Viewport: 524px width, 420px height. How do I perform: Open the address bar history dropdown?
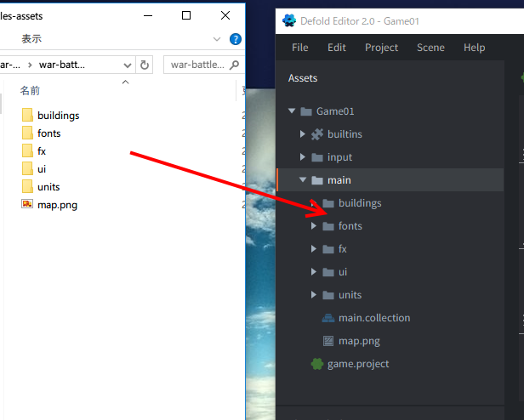127,65
